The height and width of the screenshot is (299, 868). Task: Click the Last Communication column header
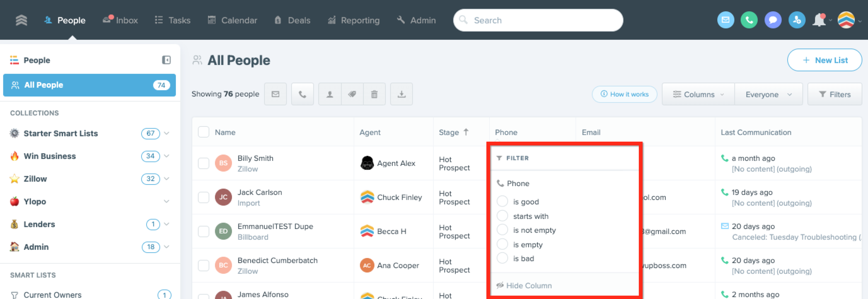756,132
